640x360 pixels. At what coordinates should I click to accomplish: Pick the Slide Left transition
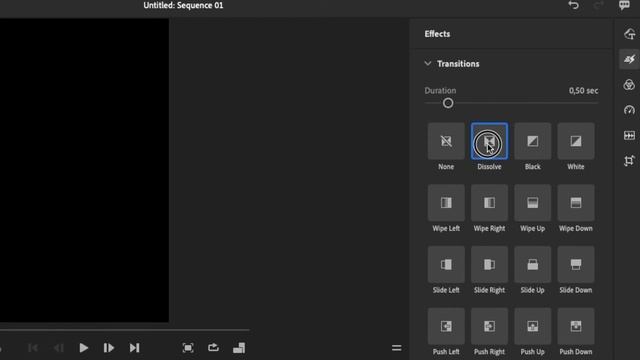click(446, 264)
